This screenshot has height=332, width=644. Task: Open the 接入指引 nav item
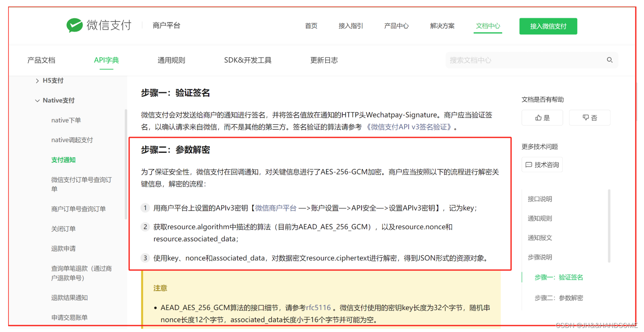pos(350,26)
